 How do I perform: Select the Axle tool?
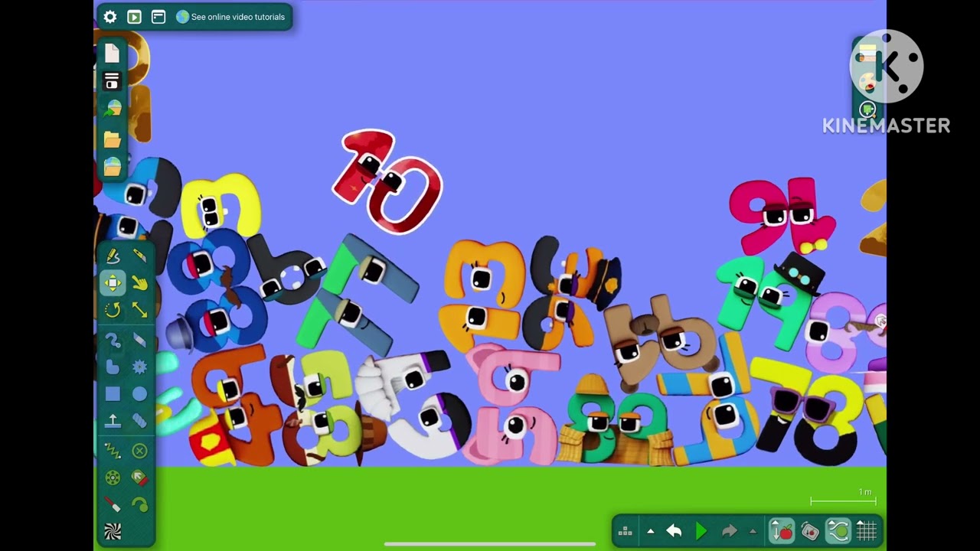[x=113, y=478]
